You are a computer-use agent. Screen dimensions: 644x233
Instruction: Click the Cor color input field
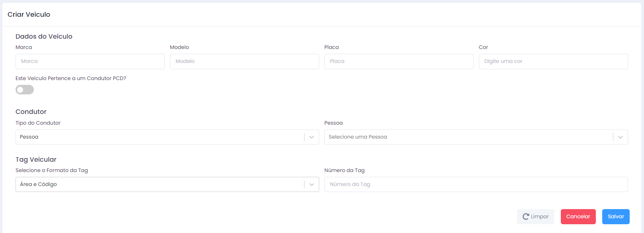point(553,61)
